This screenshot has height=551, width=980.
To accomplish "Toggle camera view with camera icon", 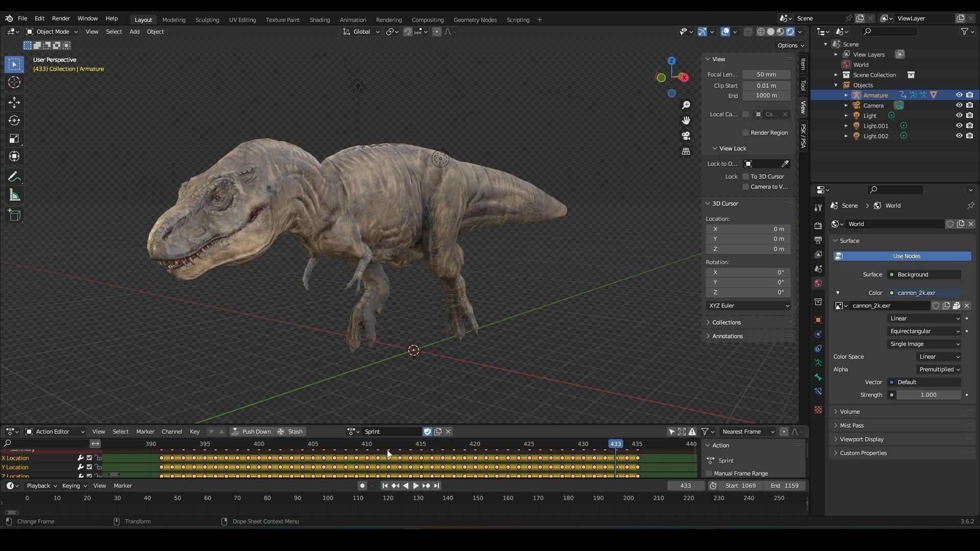I will [x=686, y=136].
